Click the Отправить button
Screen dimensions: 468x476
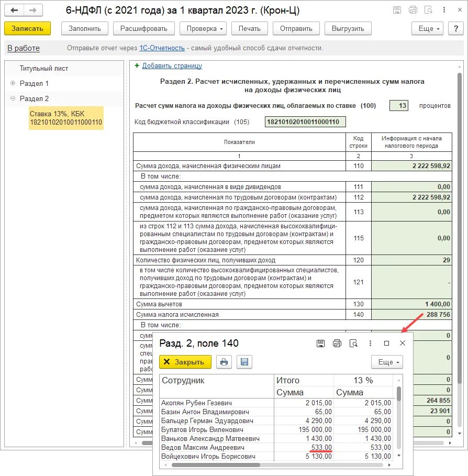(x=296, y=28)
